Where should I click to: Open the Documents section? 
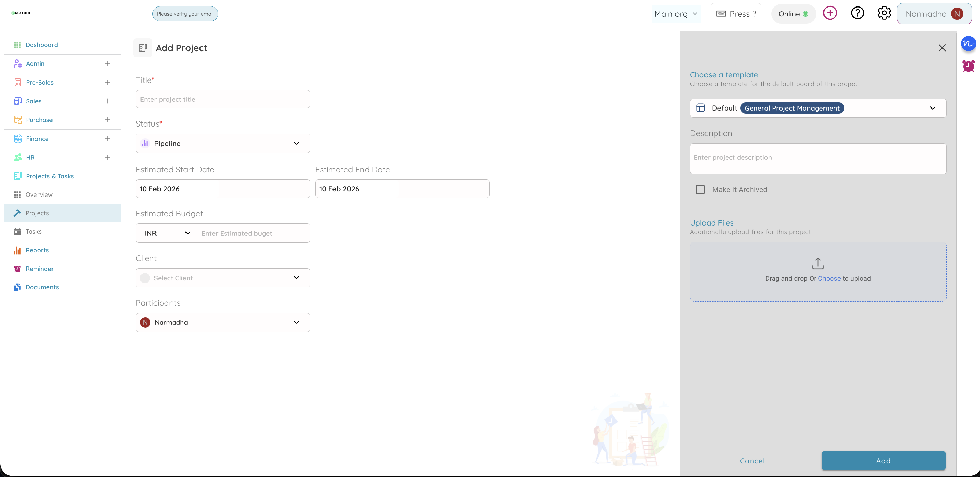pyautogui.click(x=42, y=287)
